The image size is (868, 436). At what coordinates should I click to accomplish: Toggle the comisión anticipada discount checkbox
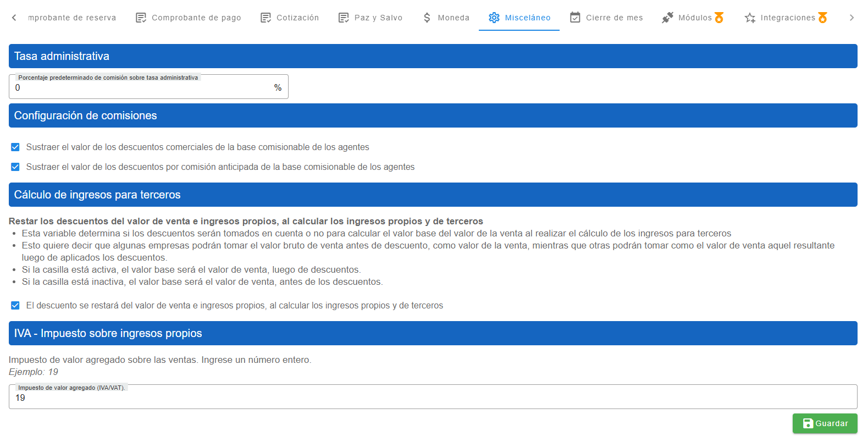[x=15, y=167]
